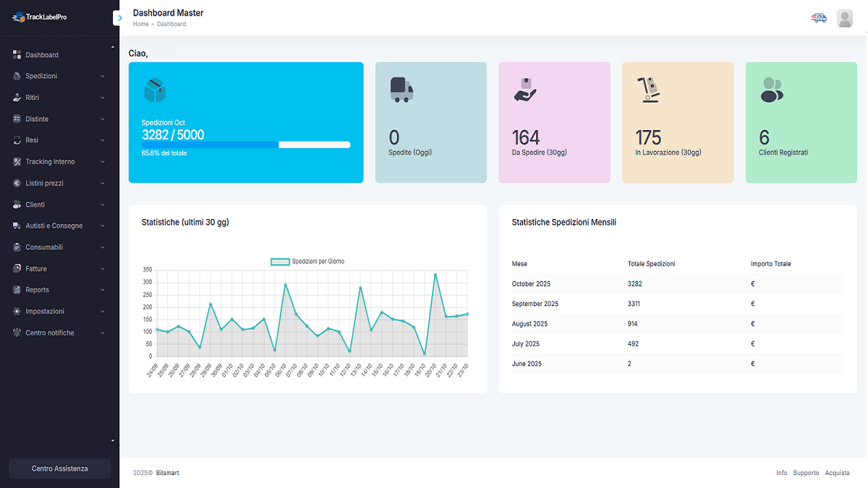Screen dimensions: 868x488
Task: Click the 164 Da Spedire (30gg) value
Action: coord(526,137)
